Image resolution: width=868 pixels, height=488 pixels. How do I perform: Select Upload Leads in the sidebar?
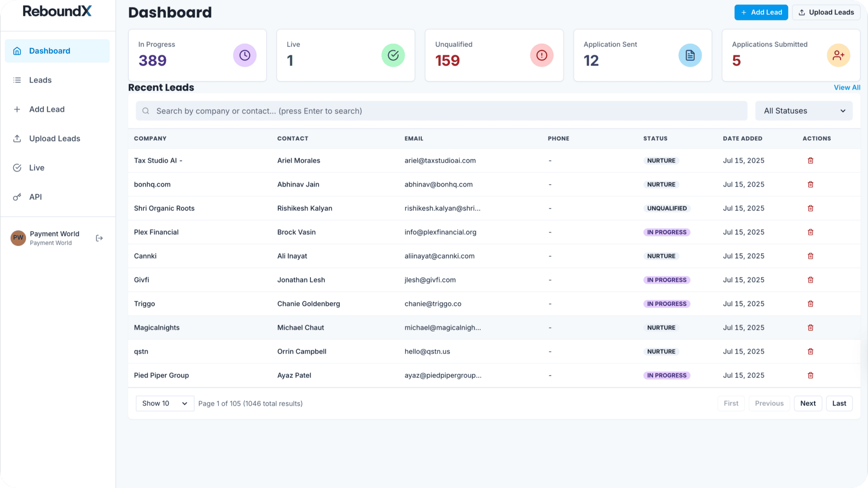point(55,138)
